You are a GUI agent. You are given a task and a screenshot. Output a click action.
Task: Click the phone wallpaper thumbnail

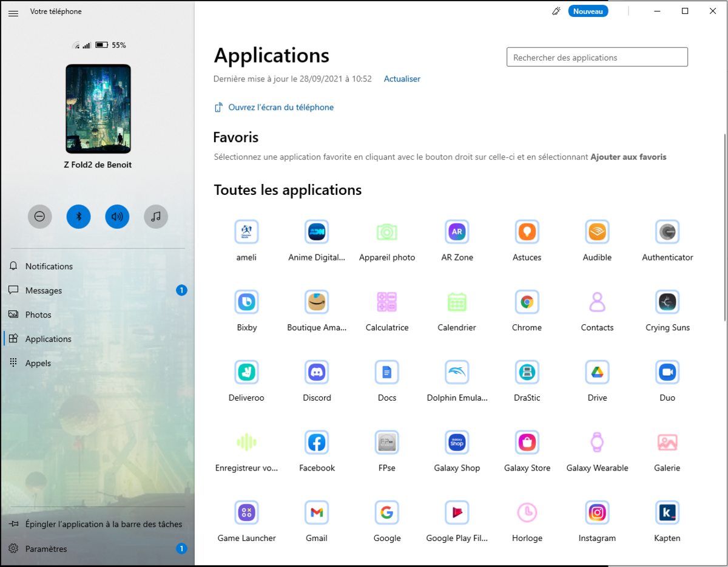pos(98,109)
